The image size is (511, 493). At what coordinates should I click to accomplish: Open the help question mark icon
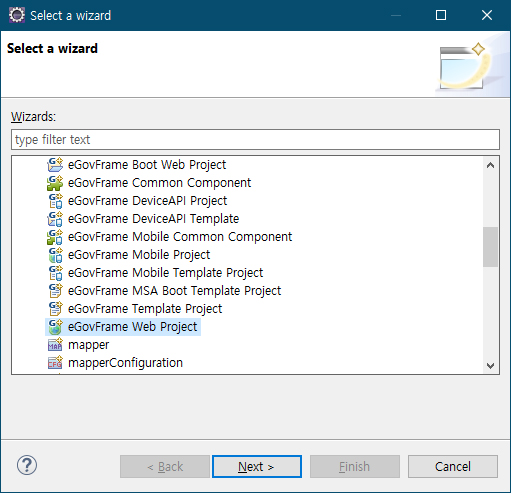27,465
